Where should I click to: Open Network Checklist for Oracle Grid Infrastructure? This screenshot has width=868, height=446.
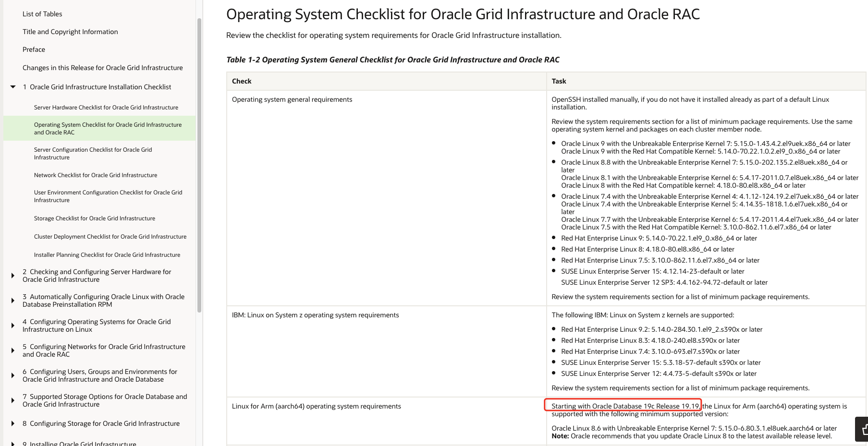(96, 175)
